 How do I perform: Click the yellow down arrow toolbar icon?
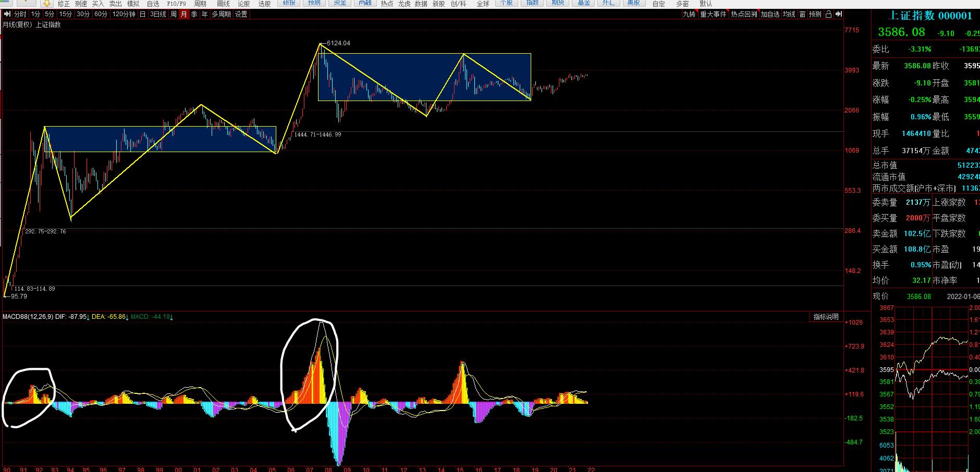click(x=46, y=4)
